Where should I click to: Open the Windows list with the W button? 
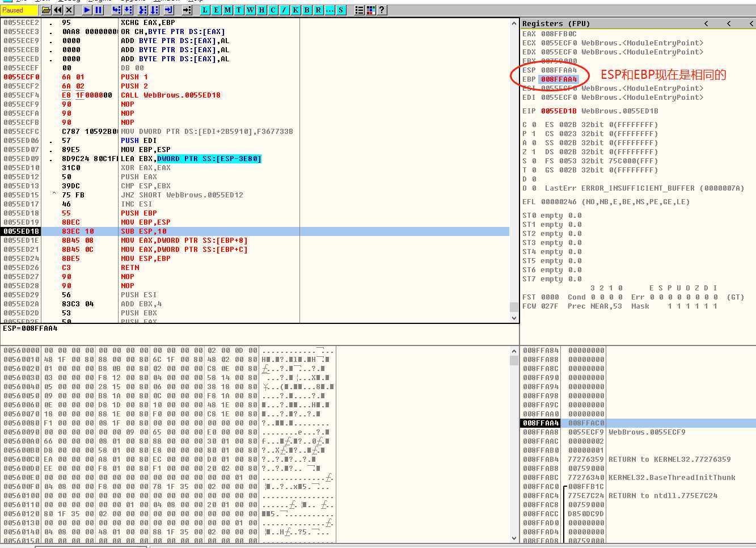[x=250, y=10]
